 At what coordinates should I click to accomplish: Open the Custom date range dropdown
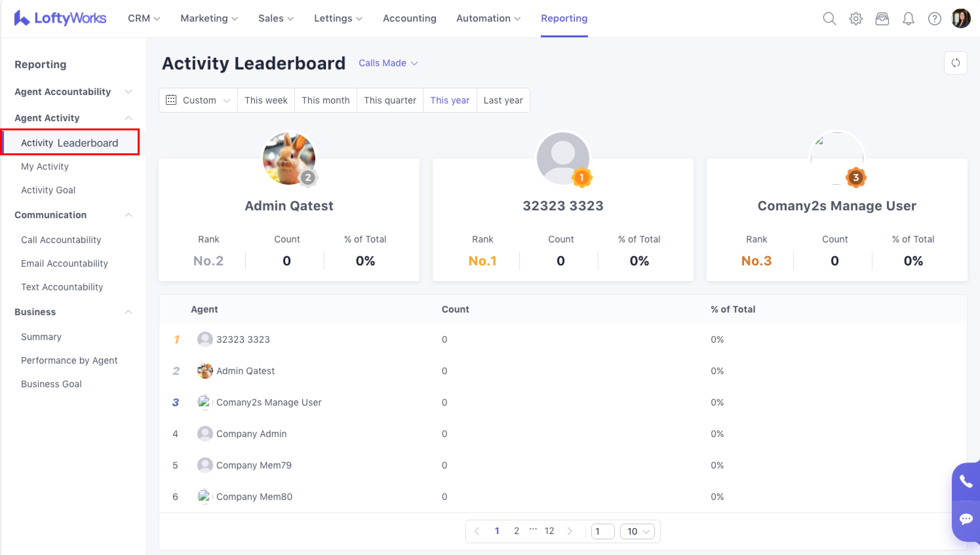point(198,100)
